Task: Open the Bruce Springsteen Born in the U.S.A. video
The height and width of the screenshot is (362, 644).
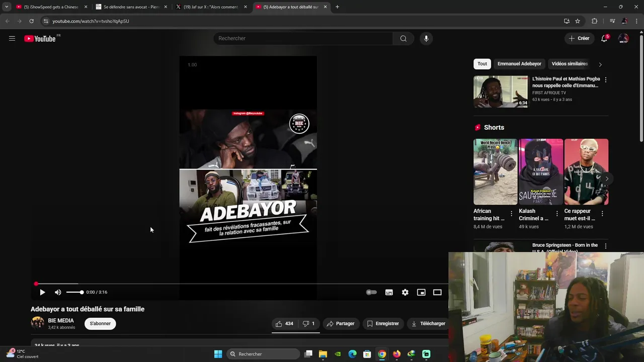Action: coord(565,247)
